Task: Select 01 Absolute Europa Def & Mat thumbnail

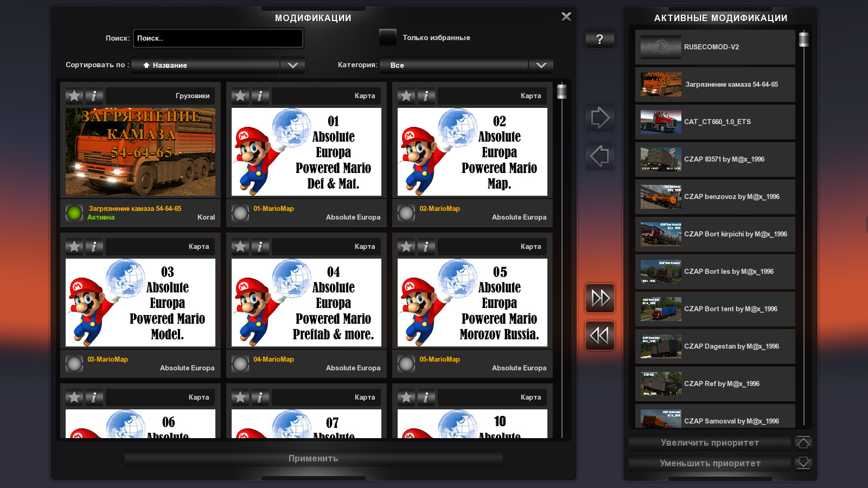Action: pyautogui.click(x=307, y=152)
